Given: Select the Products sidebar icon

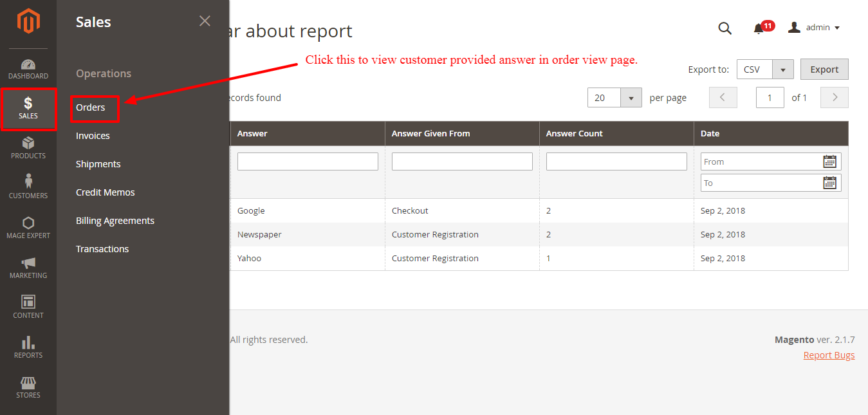Looking at the screenshot, I should [28, 147].
